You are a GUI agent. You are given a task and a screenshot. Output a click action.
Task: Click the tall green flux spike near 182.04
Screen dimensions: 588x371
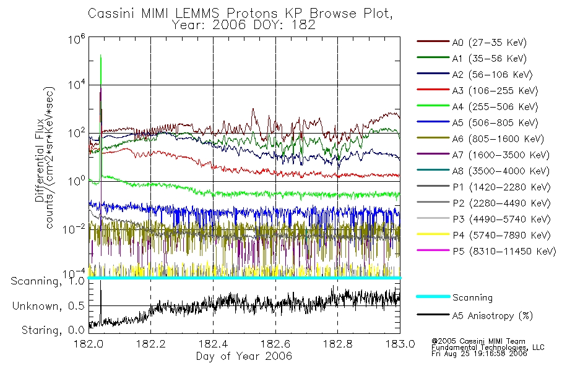tap(100, 71)
